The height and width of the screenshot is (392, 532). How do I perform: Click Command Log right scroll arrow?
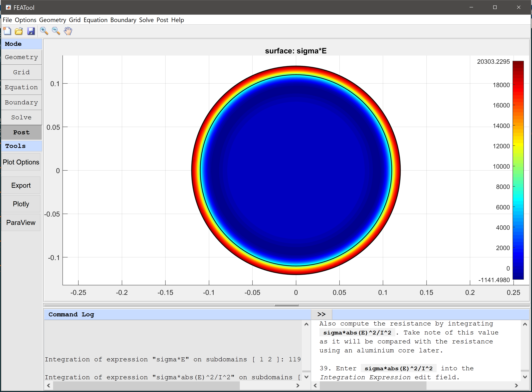[298, 386]
